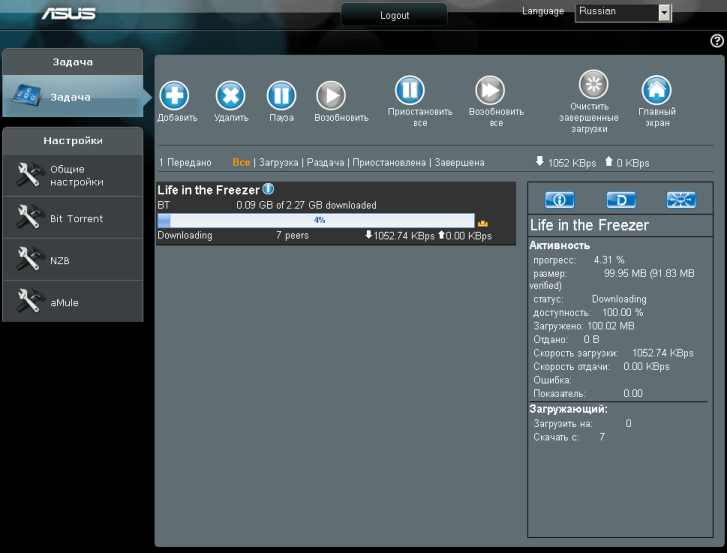Open the third tab icon in details panel
The width and height of the screenshot is (727, 553).
pyautogui.click(x=681, y=200)
